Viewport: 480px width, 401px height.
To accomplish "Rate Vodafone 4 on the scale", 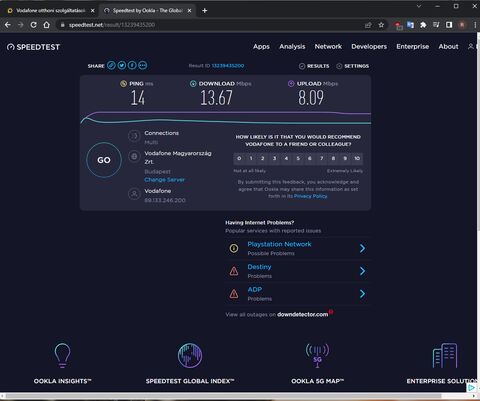I will [x=286, y=158].
